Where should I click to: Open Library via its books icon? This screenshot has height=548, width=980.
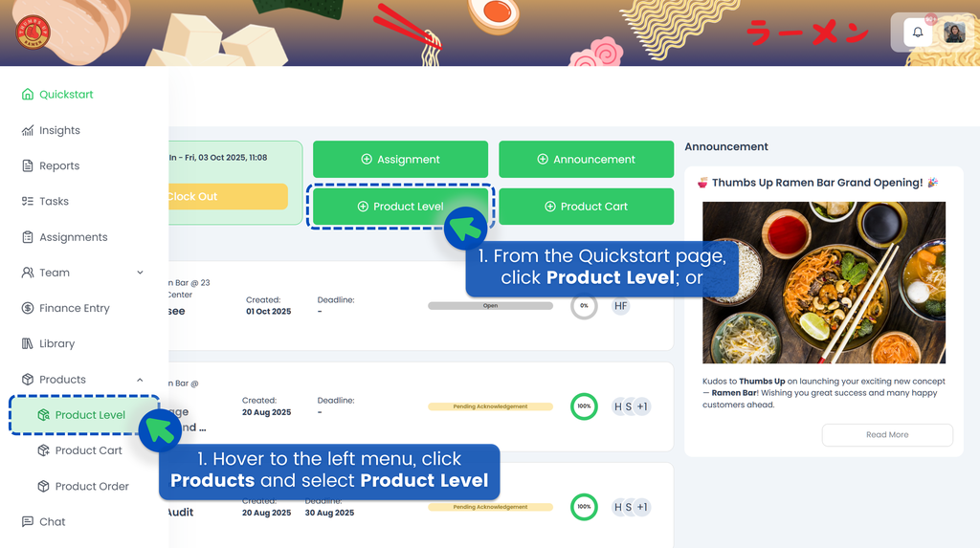28,343
